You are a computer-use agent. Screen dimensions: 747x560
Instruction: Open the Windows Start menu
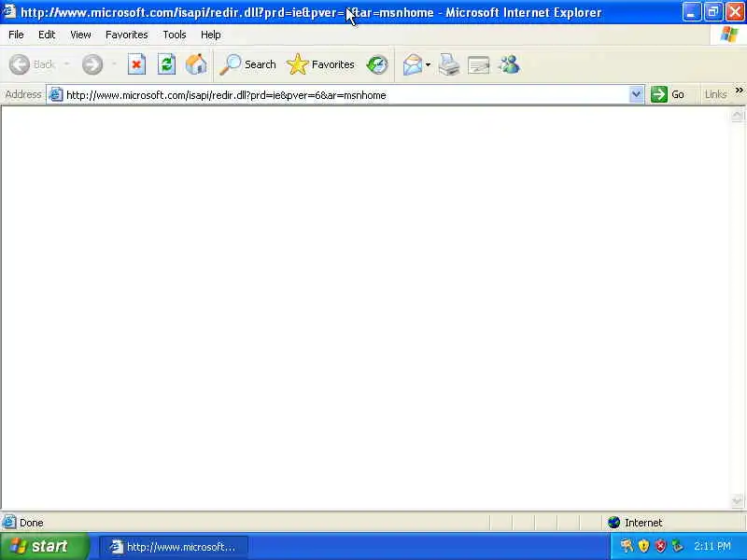(x=44, y=546)
